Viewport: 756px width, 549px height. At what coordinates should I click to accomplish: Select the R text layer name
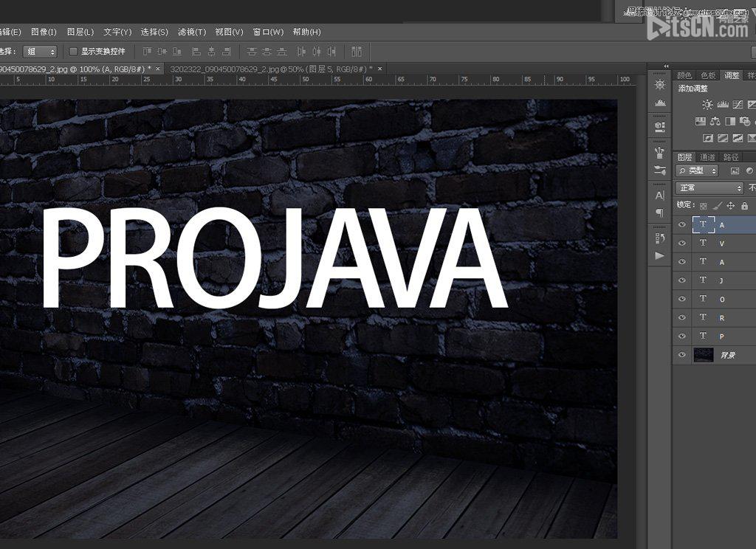(x=722, y=318)
